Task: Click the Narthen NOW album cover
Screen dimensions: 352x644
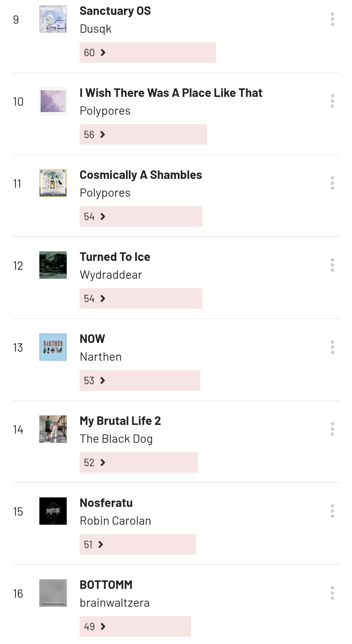Action: coord(53,347)
